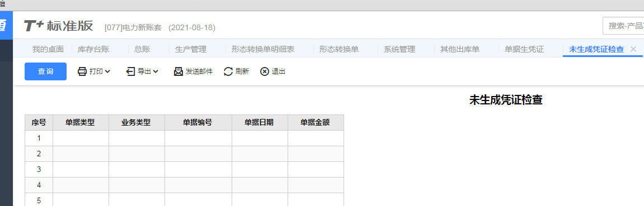Switch to the 形态转换单 tab
Screen dimensions: 644x206
click(339, 50)
